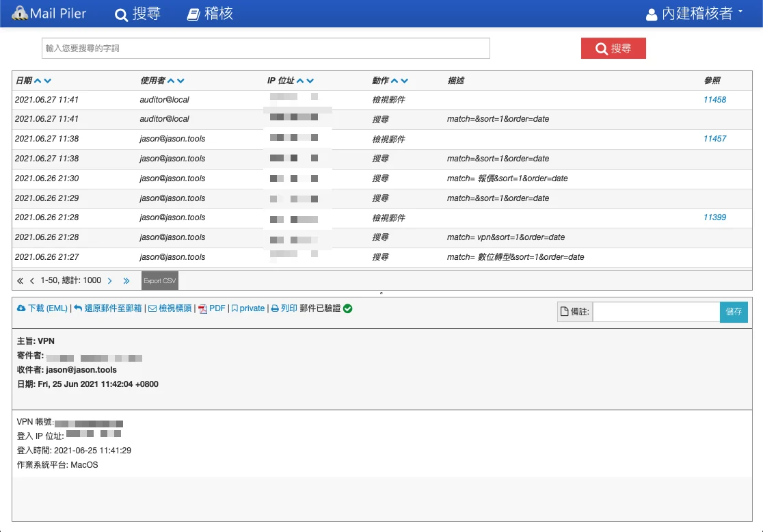This screenshot has width=763, height=532.
Task: Click the Mail Piler logo icon
Action: (19, 13)
